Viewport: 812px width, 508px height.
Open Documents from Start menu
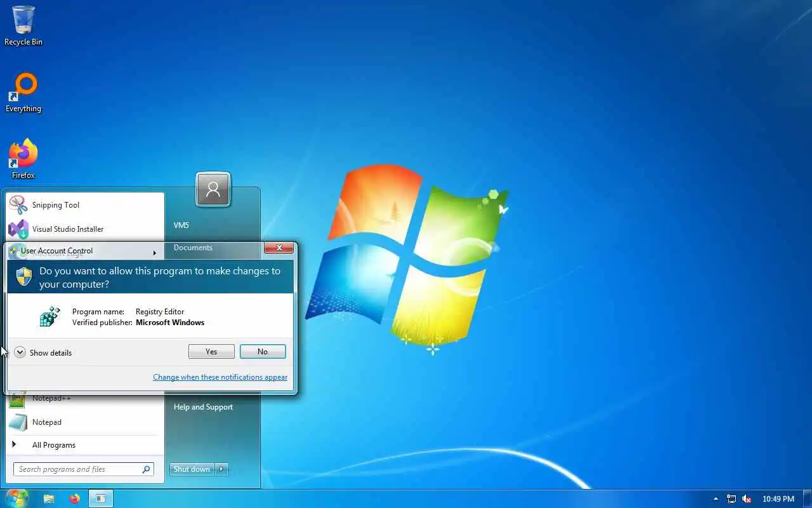coord(193,248)
